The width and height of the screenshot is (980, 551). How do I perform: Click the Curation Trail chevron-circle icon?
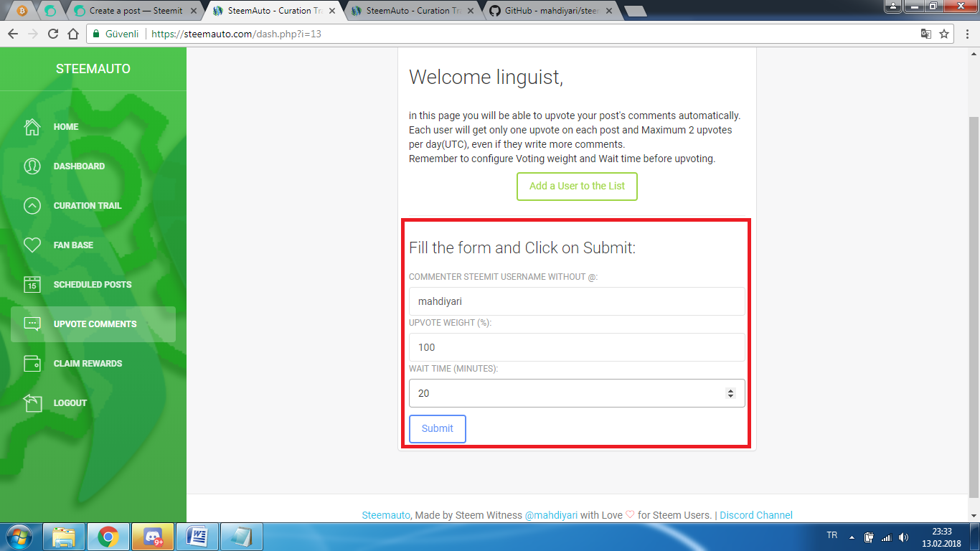point(32,206)
